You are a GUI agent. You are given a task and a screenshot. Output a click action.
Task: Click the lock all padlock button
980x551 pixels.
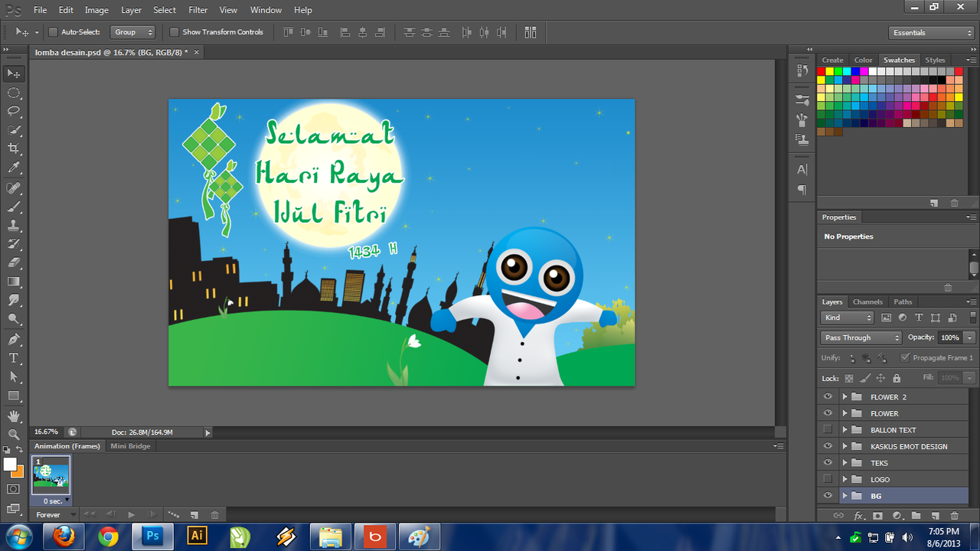click(x=897, y=378)
